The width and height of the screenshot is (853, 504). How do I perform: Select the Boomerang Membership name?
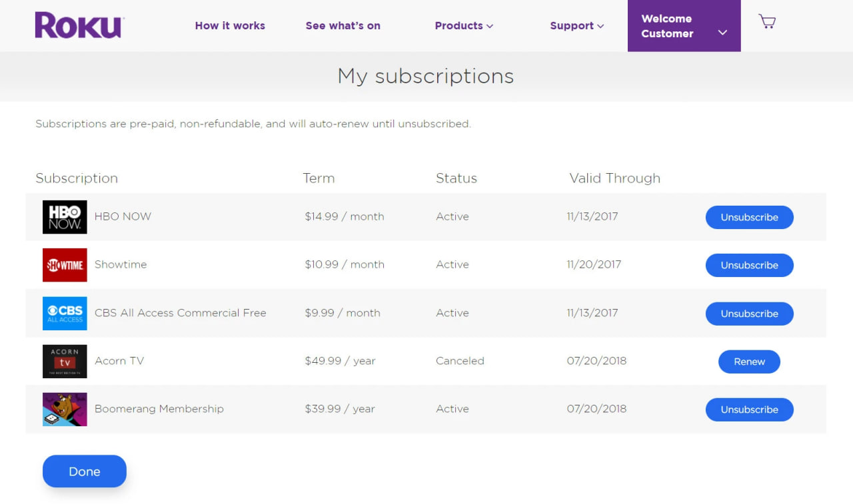click(x=159, y=409)
